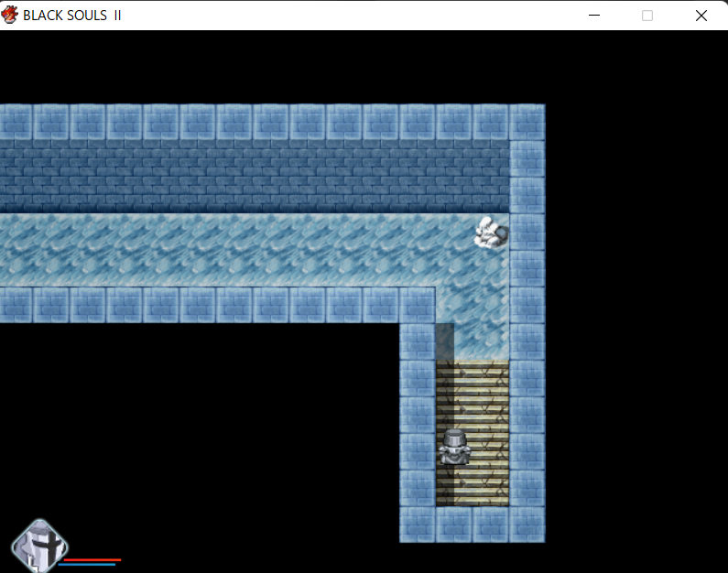Click the blue stamina bar
This screenshot has width=728, height=573.
[87, 564]
